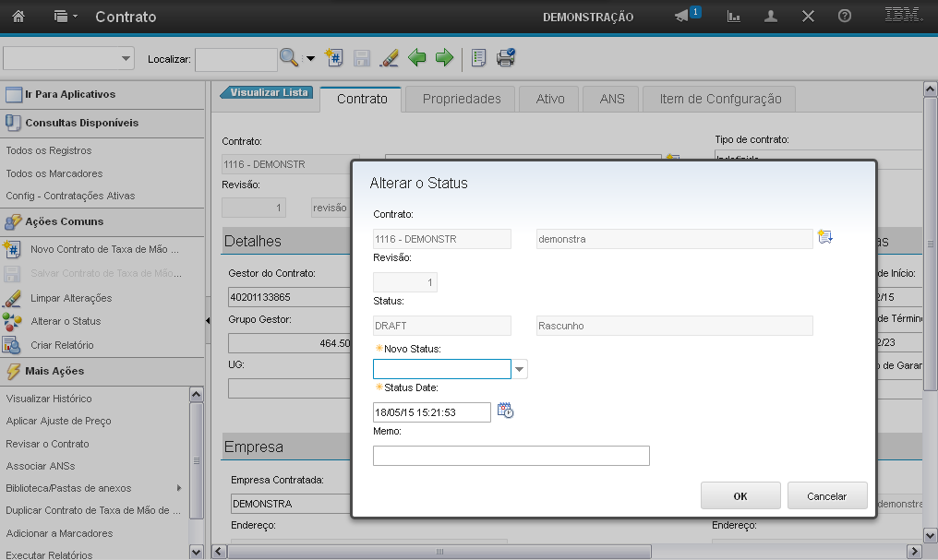
Task: Click the user profile icon
Action: [x=771, y=17]
